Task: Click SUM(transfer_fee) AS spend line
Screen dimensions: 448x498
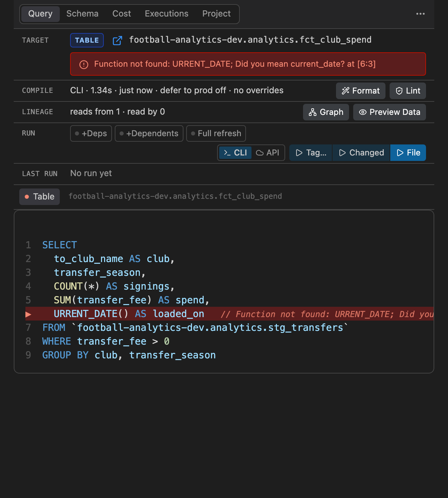Action: tap(132, 300)
